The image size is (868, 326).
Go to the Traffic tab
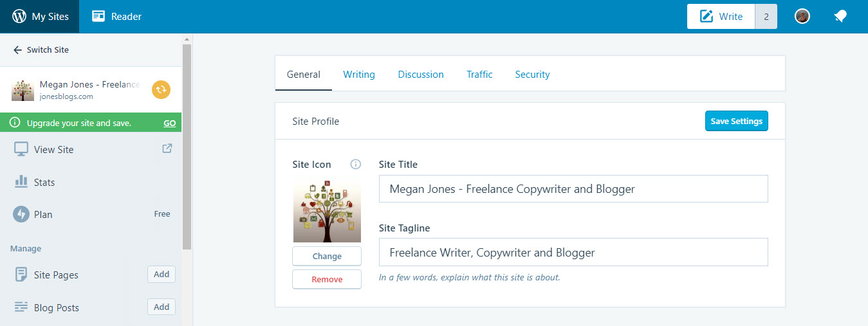(479, 75)
